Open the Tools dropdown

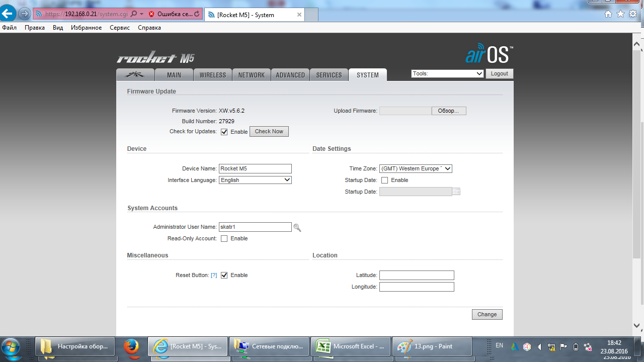click(x=447, y=73)
